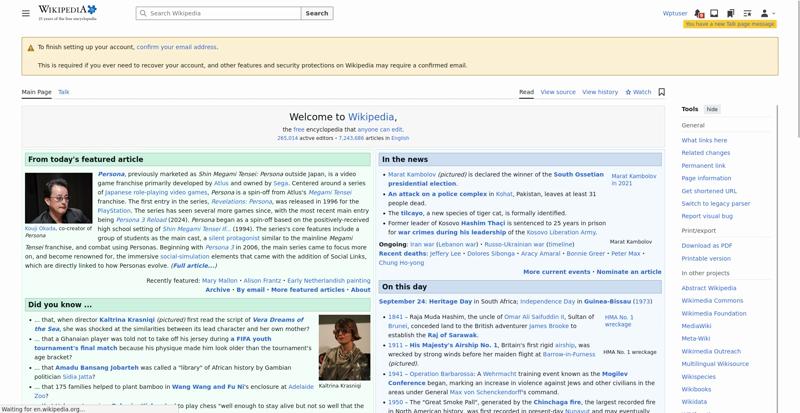Click Report visual bug in Tools

707,216
